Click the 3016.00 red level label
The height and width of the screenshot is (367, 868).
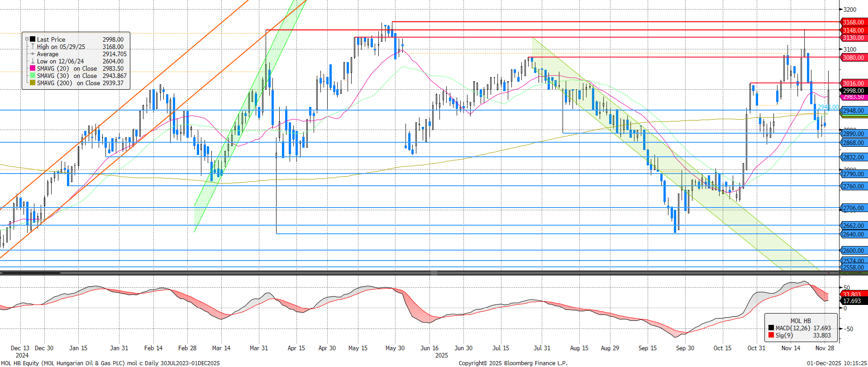click(853, 83)
